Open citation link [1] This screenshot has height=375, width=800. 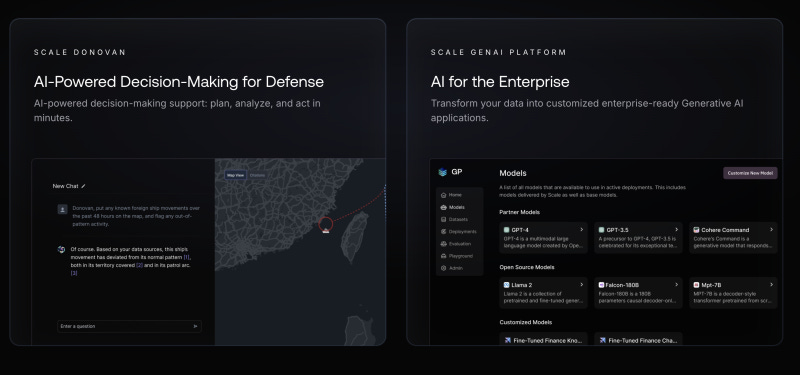coord(187,257)
